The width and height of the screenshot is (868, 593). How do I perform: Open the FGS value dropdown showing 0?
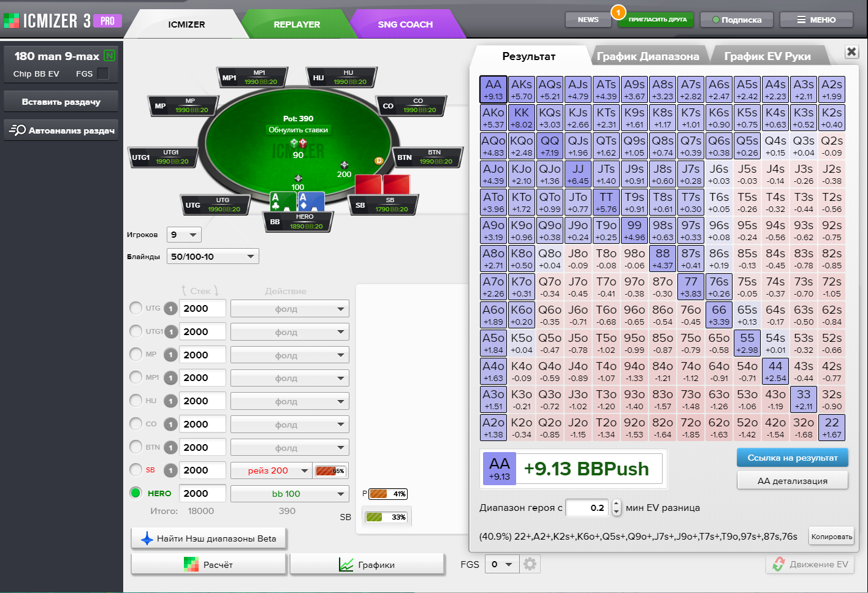click(502, 564)
